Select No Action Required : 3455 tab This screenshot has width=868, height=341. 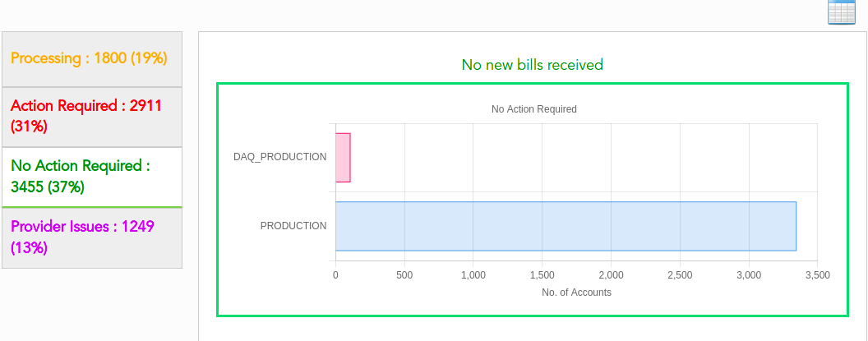(92, 176)
